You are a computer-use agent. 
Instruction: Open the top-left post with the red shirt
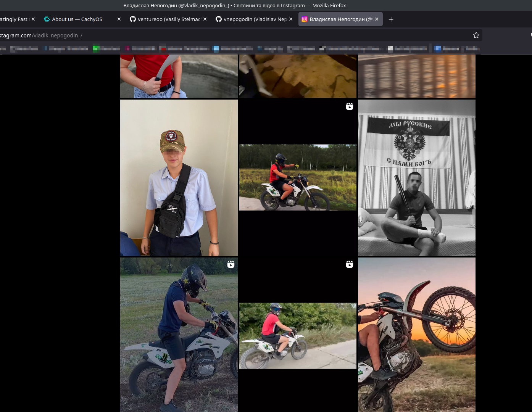[x=179, y=76]
